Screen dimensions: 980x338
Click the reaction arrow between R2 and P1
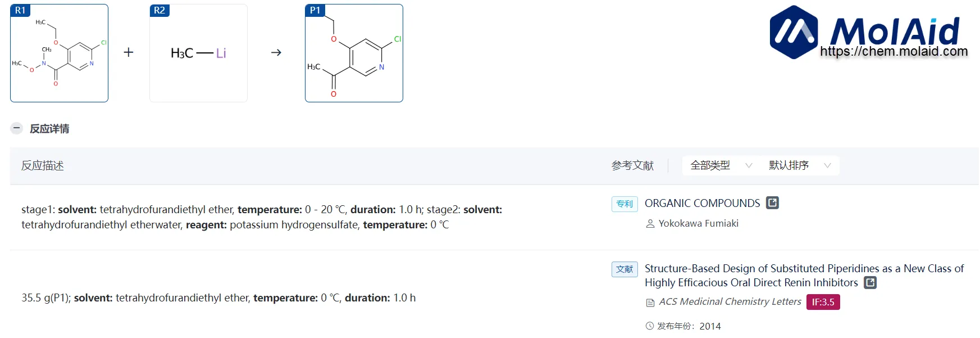(276, 52)
